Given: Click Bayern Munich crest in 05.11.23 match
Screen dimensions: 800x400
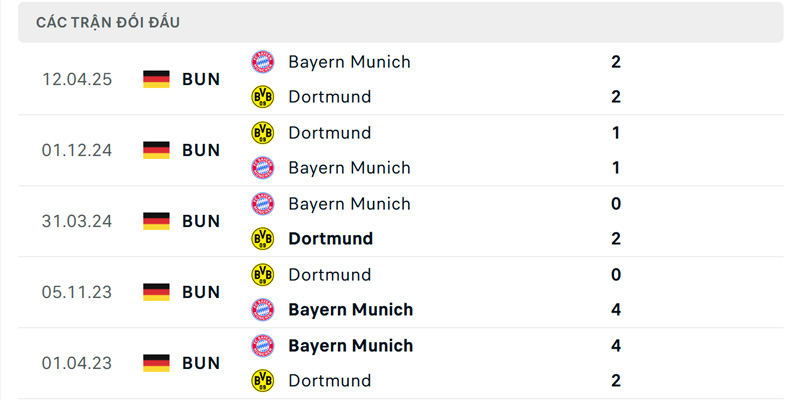Looking at the screenshot, I should (x=262, y=310).
